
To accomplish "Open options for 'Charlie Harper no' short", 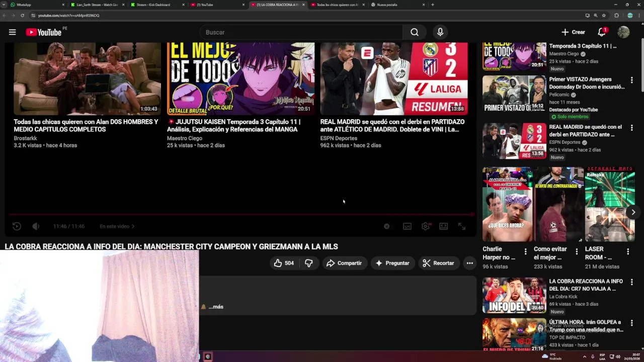I will click(x=525, y=251).
